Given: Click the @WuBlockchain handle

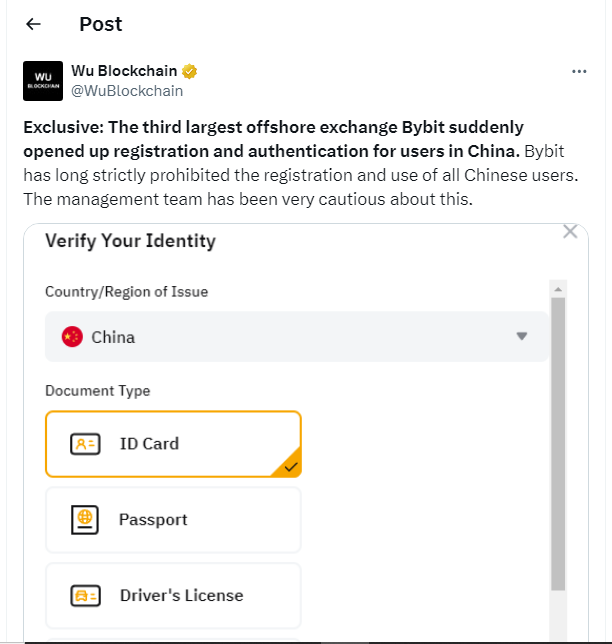Looking at the screenshot, I should (x=127, y=90).
